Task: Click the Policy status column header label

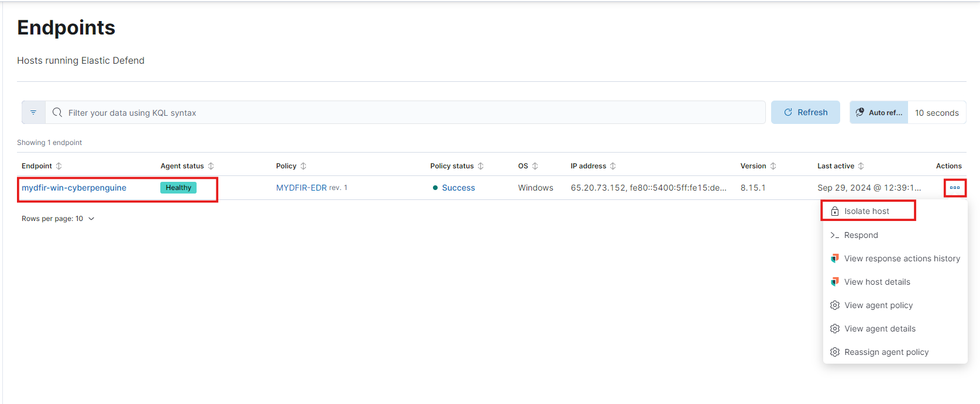Action: tap(452, 166)
